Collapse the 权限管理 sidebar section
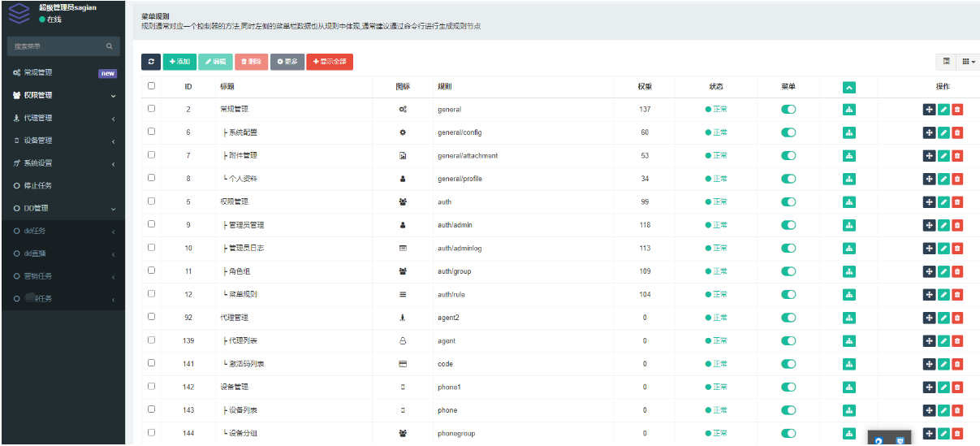This screenshot has height=446, width=980. click(61, 95)
